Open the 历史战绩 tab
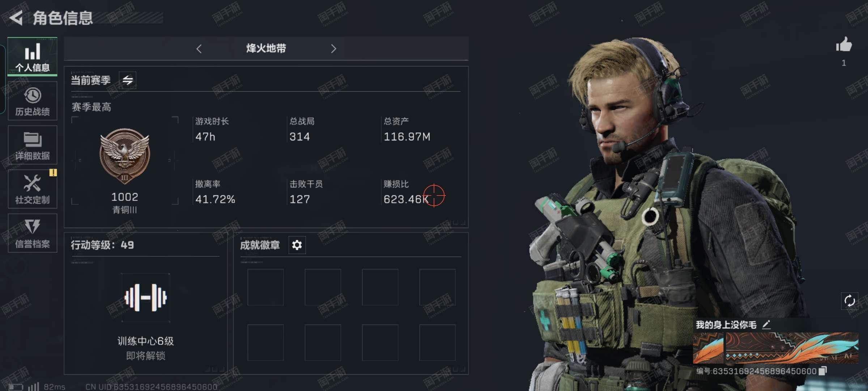 33,101
